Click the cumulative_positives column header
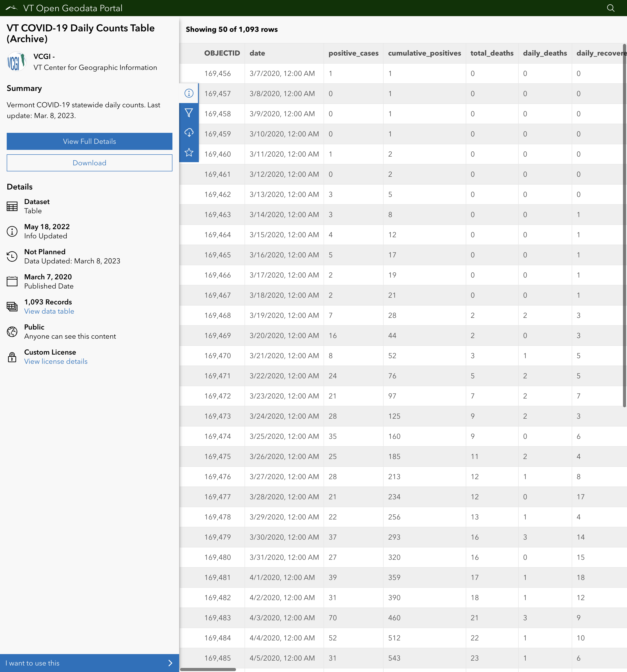This screenshot has width=627, height=672. (424, 53)
